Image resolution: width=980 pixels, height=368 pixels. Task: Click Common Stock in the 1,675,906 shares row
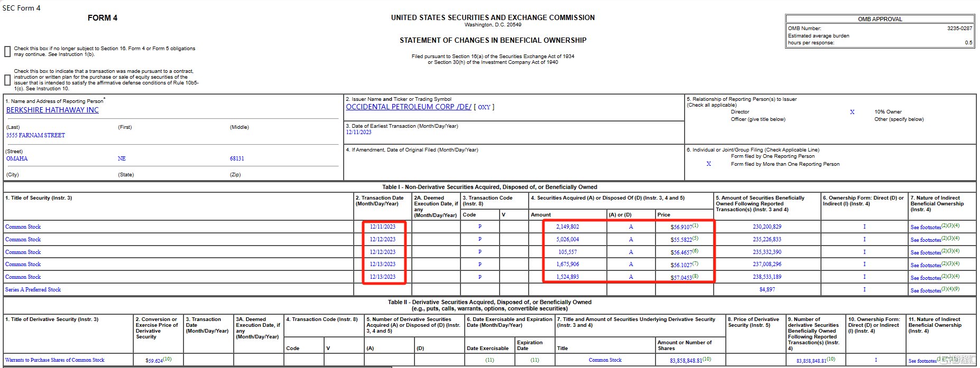[x=23, y=265]
